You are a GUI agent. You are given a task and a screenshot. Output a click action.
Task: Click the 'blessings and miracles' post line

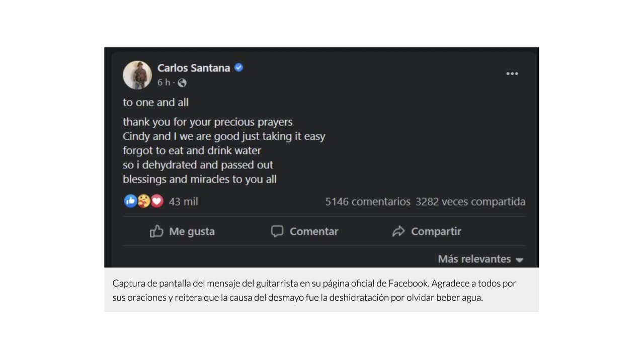[200, 179]
